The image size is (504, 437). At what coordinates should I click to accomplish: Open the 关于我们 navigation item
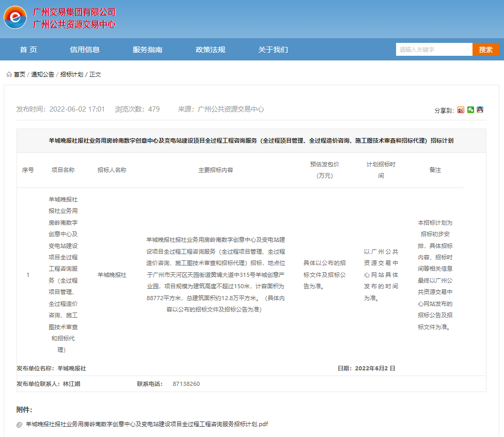pos(273,50)
